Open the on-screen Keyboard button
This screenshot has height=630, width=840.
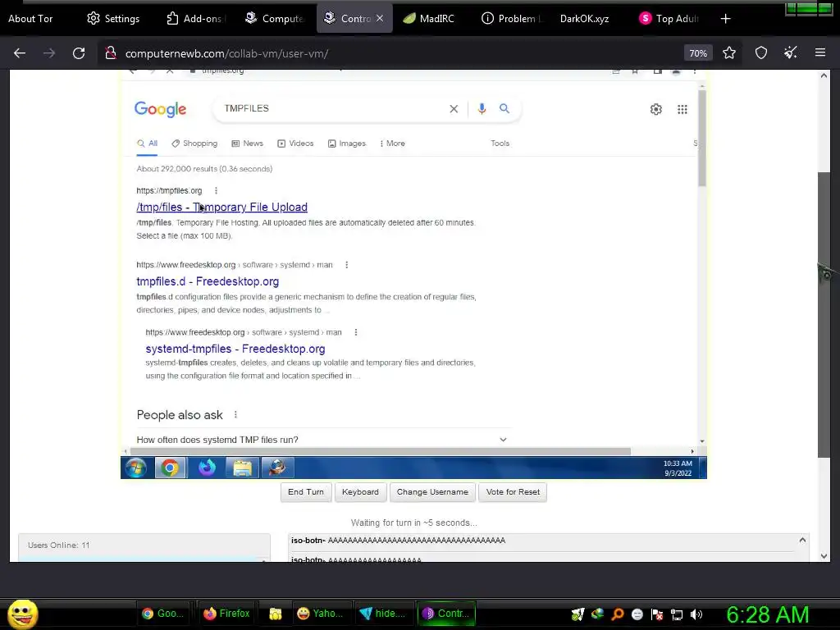[x=360, y=492]
